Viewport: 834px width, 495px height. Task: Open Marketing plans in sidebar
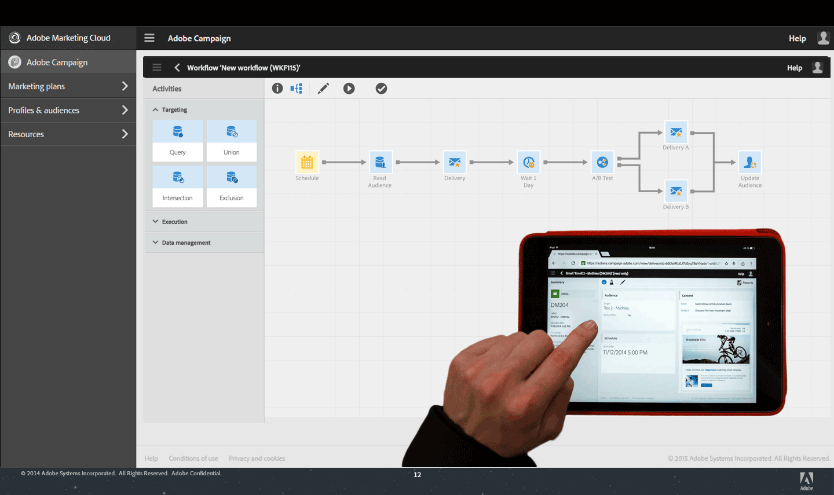click(68, 86)
